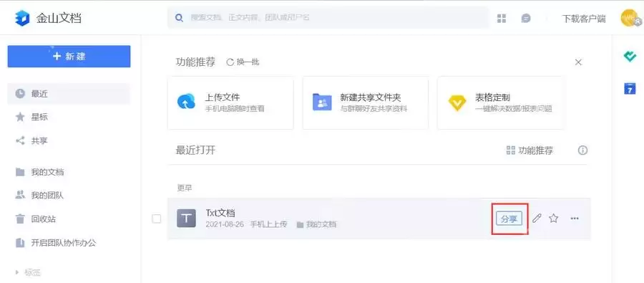644x283 pixels.
Task: Click the Txt文档 file name
Action: click(x=220, y=213)
